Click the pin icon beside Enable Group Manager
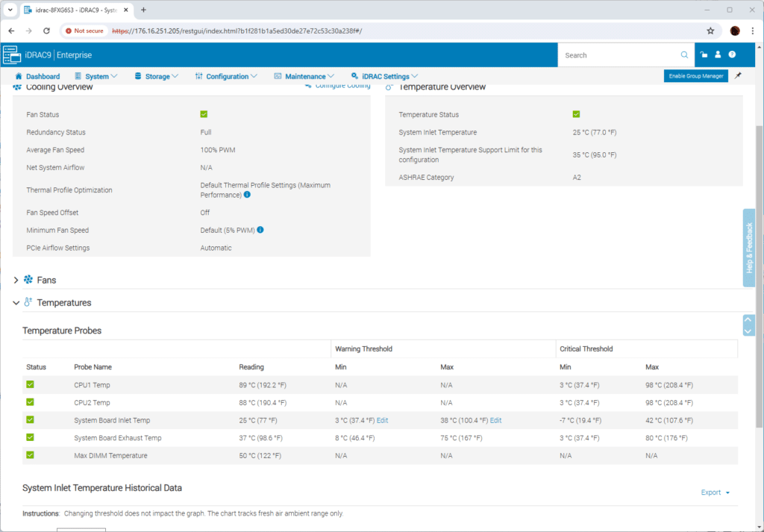Image resolution: width=764 pixels, height=532 pixels. tap(738, 76)
